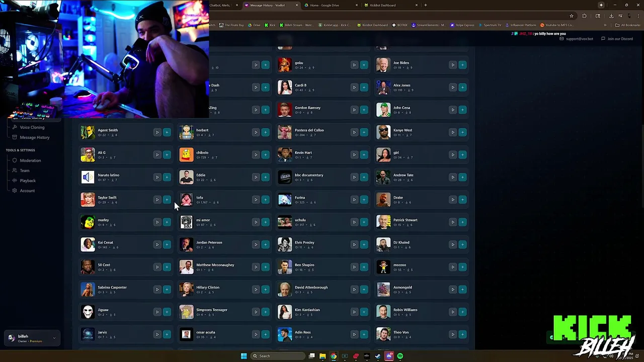Open the Taylor Swift voice thumbnail

(x=88, y=200)
